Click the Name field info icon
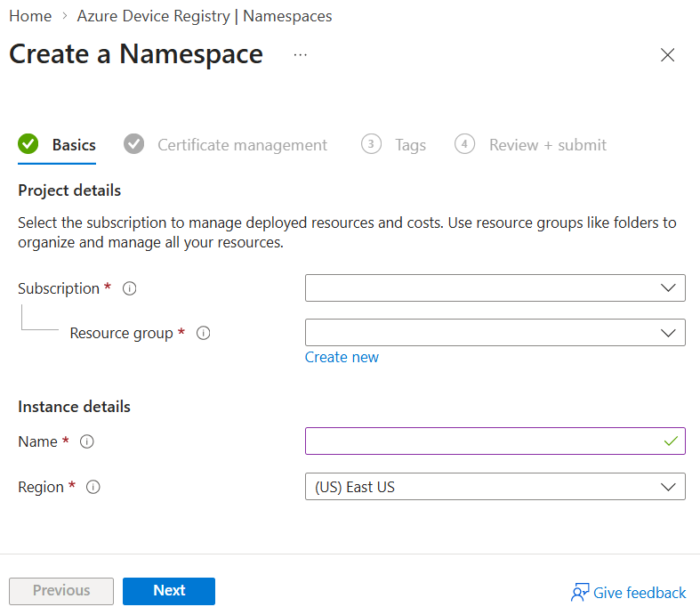The height and width of the screenshot is (615, 700). coord(86,441)
